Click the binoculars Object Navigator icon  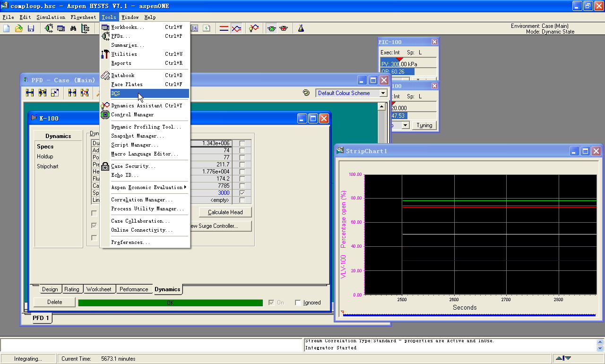click(73, 28)
